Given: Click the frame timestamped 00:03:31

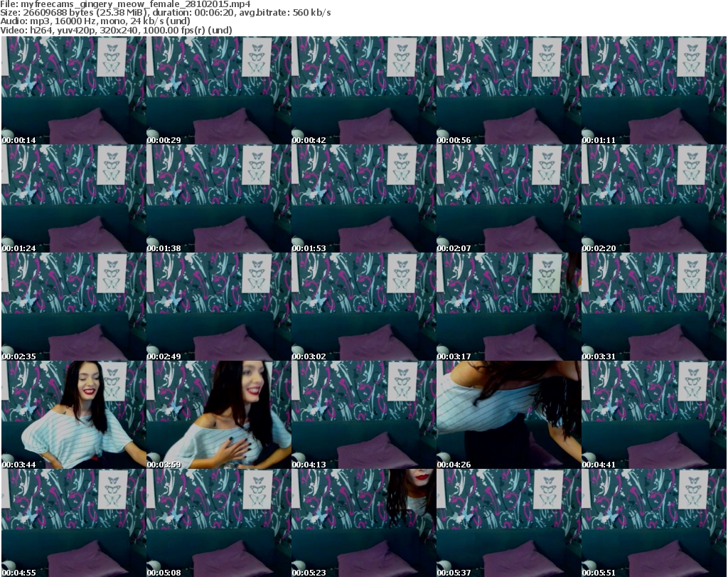Looking at the screenshot, I should pos(654,307).
